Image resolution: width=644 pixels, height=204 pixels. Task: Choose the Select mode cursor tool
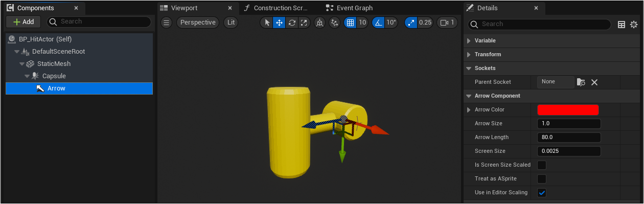point(266,22)
